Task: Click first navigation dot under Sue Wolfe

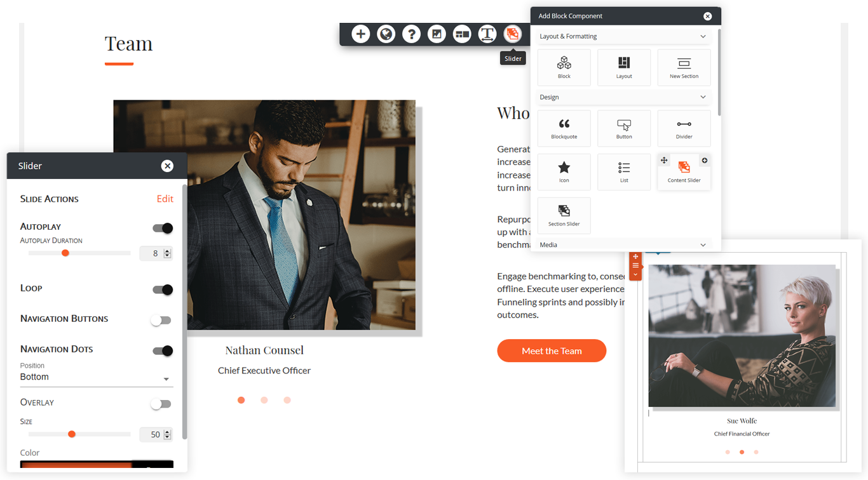Action: 728,452
